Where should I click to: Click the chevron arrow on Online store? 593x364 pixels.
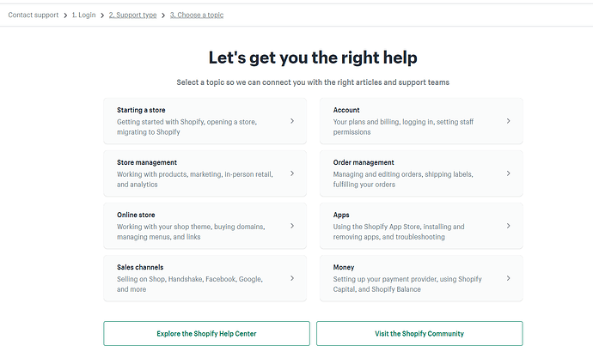point(292,226)
